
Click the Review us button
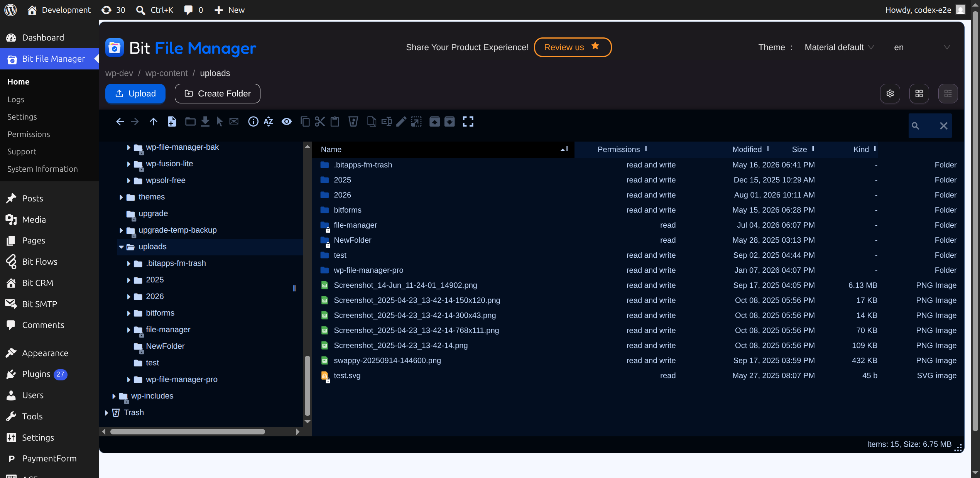pos(573,47)
